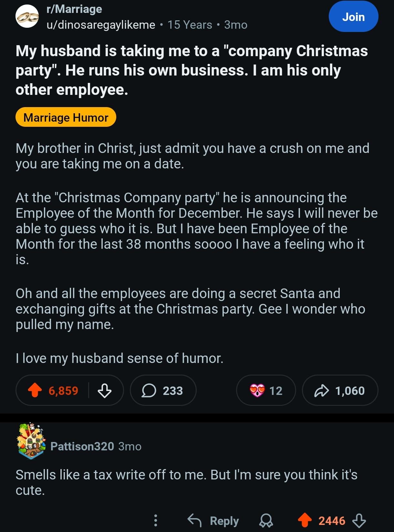
Task: Tap the 2446 comment score
Action: click(332, 520)
